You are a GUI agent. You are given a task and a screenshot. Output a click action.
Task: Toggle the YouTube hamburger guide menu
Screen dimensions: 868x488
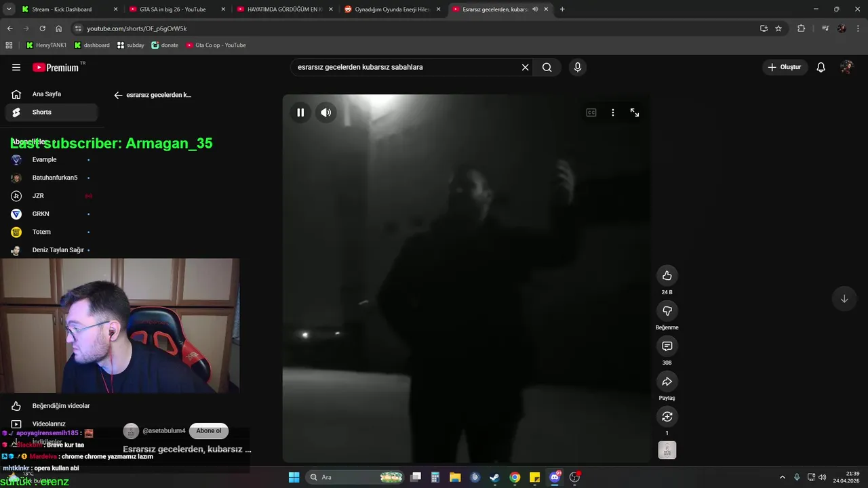coord(16,67)
